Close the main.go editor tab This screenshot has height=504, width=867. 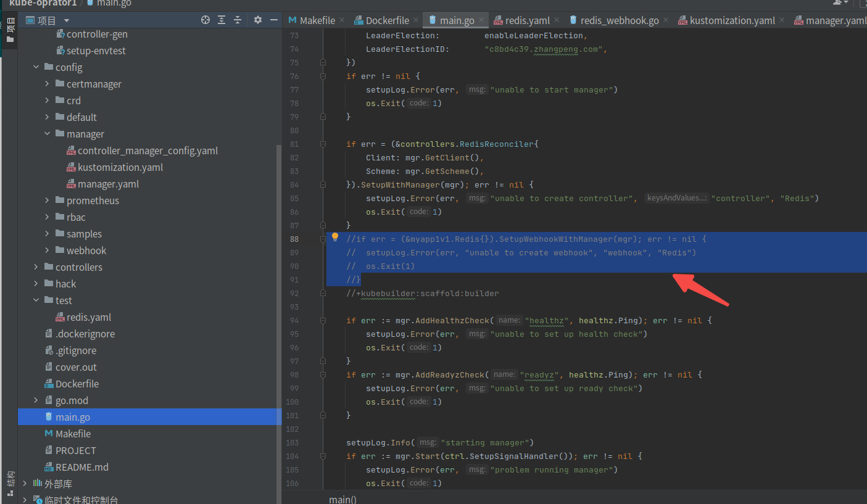click(x=481, y=20)
